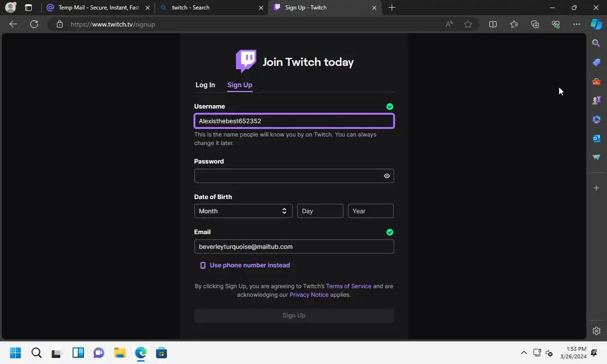Open sidebar Drop paper plane icon
This screenshot has height=364, width=607.
pos(597,157)
